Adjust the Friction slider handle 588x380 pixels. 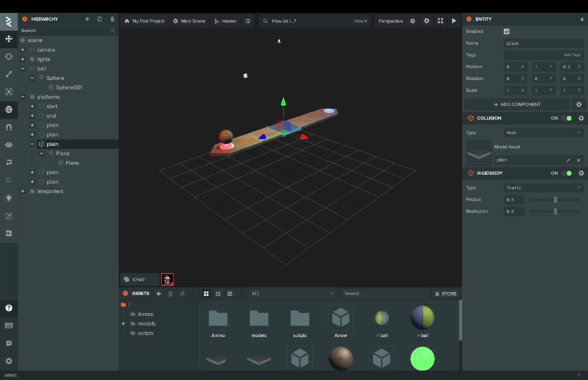555,200
